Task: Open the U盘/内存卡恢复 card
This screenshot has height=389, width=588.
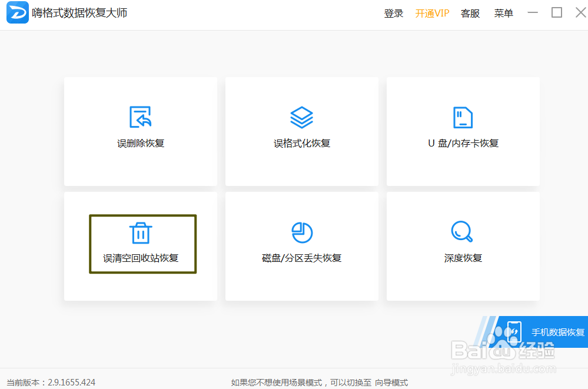Action: point(463,131)
